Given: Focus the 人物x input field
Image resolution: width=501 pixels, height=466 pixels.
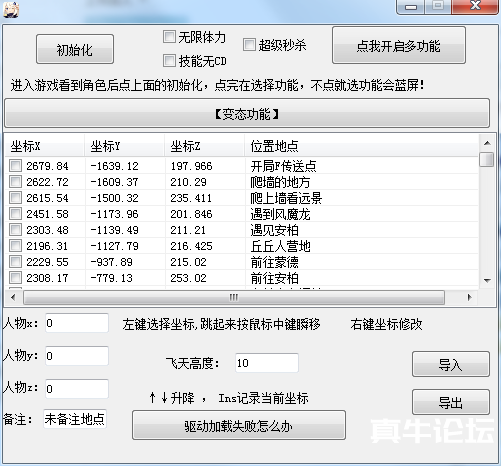Looking at the screenshot, I should pyautogui.click(x=77, y=323).
